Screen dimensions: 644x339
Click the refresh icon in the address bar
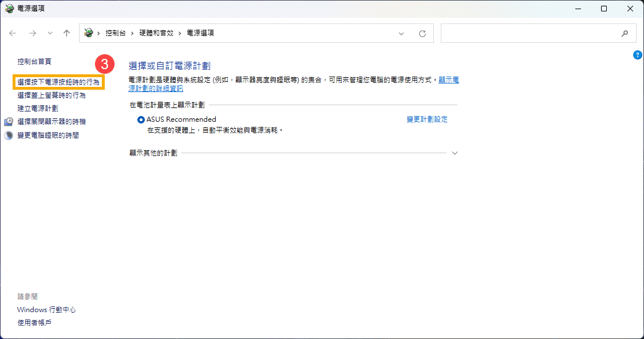(x=422, y=34)
